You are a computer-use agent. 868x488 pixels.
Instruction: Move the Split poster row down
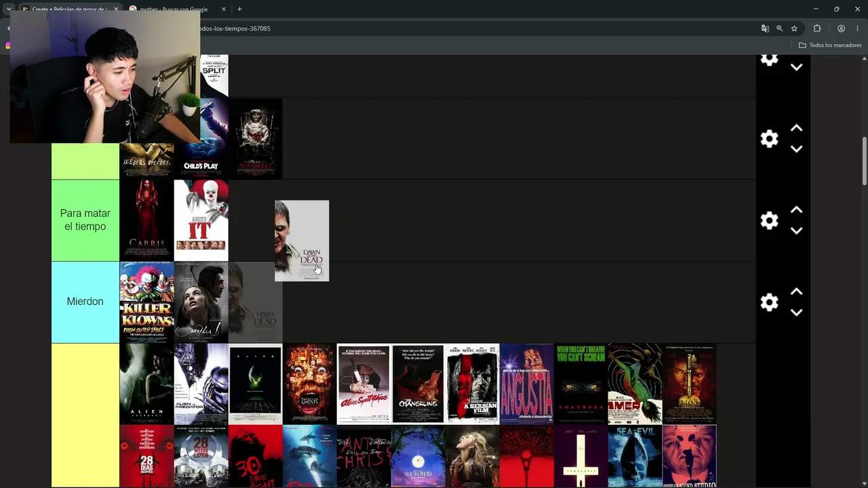[x=797, y=67]
